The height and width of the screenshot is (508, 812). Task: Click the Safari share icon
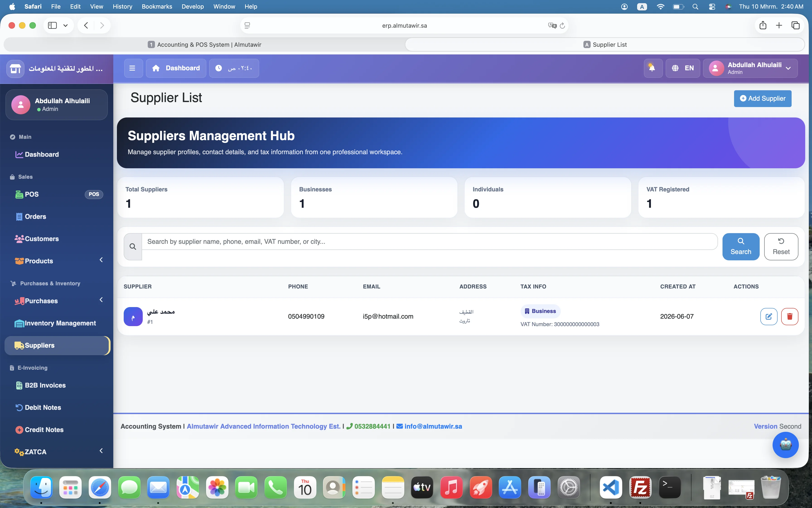click(763, 25)
